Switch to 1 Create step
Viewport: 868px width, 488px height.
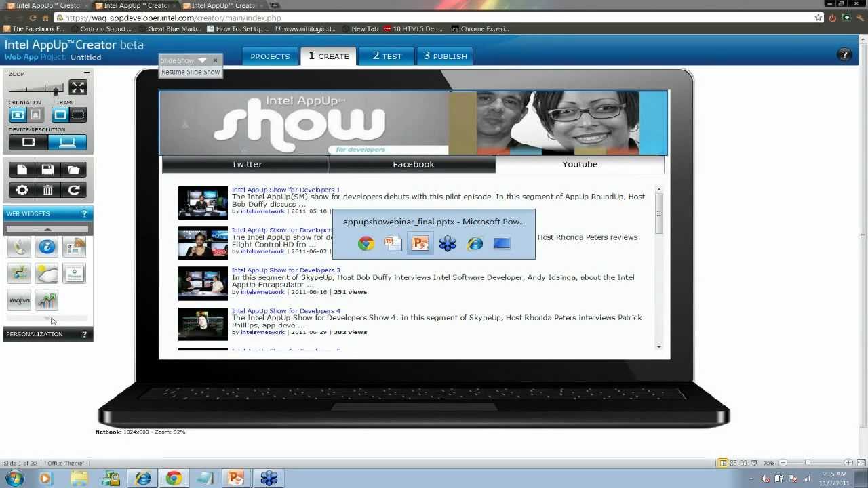328,56
